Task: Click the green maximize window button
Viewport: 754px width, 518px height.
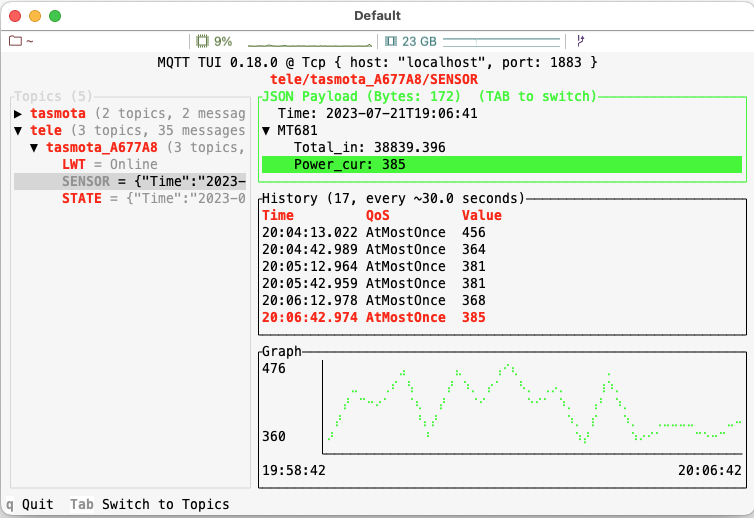Action: (55, 16)
